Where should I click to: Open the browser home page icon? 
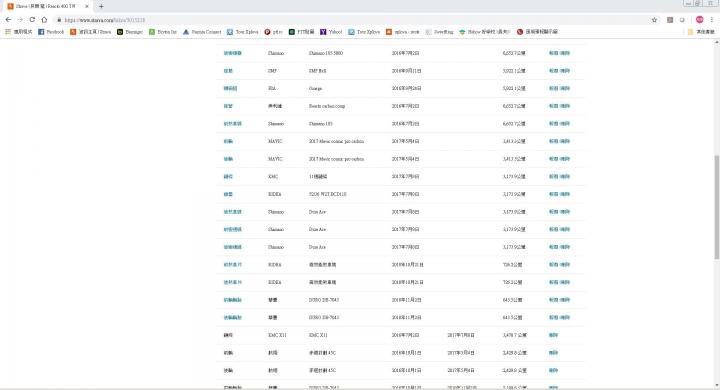(44, 20)
